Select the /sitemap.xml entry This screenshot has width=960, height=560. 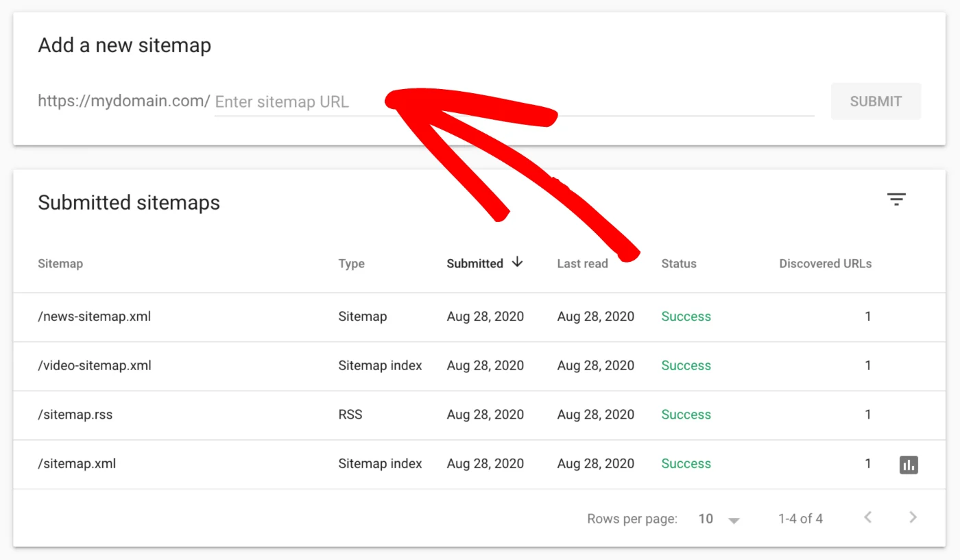point(76,464)
